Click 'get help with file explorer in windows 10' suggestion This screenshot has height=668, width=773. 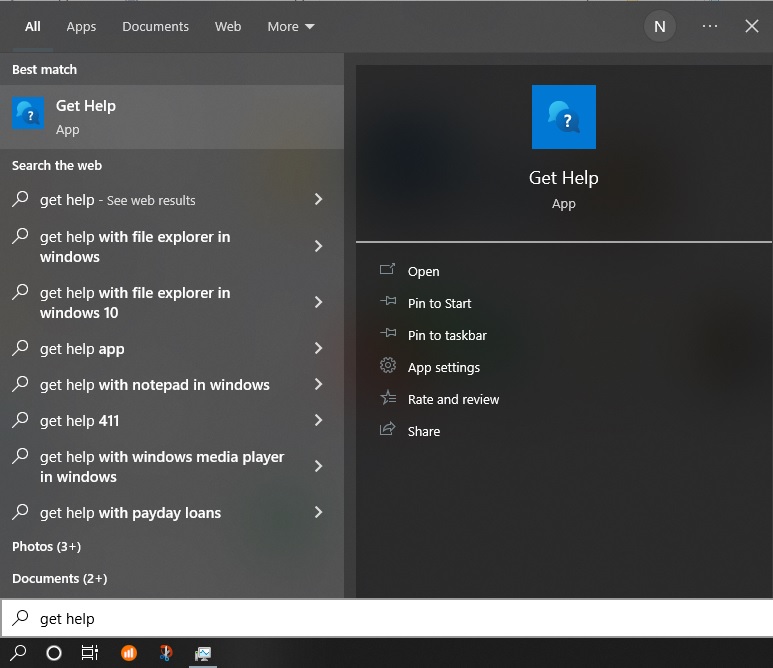click(x=172, y=302)
